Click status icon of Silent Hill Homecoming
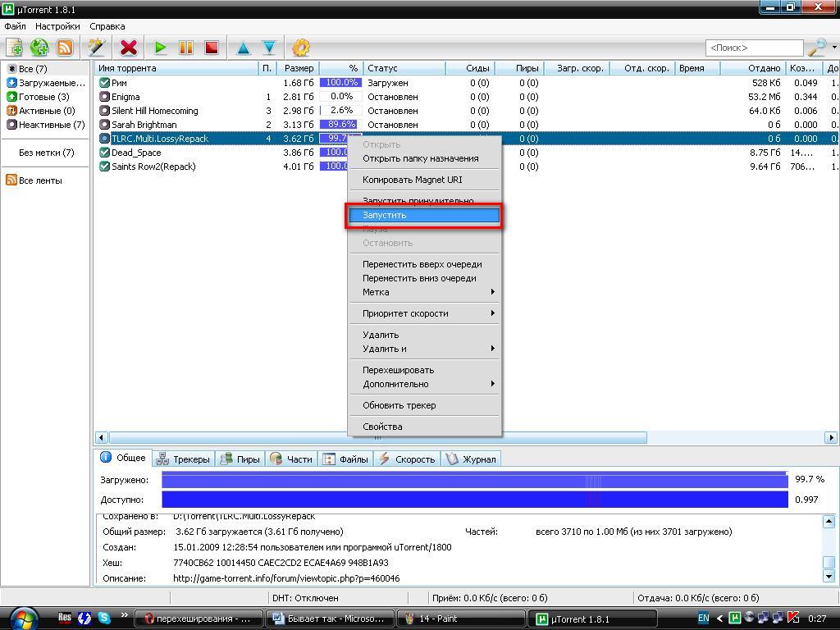Image resolution: width=840 pixels, height=630 pixels. (104, 111)
